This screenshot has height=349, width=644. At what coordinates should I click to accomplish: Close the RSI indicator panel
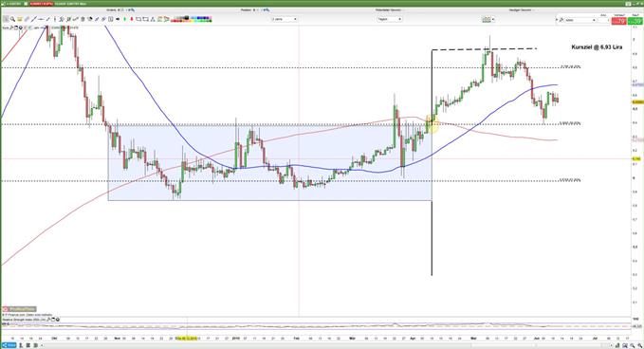(58, 320)
